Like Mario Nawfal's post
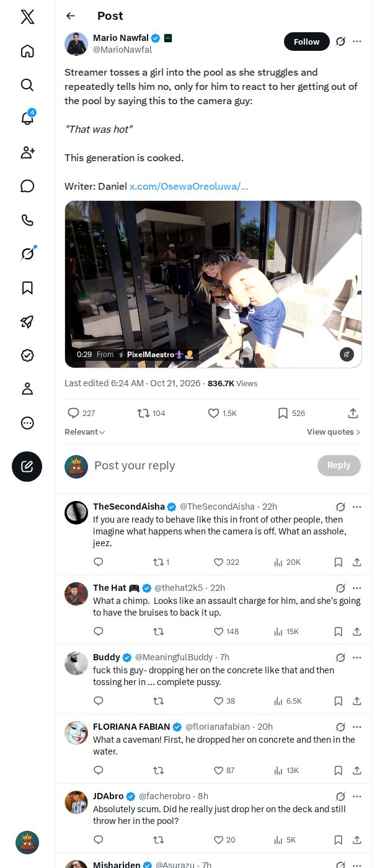Image resolution: width=372 pixels, height=868 pixels. click(222, 413)
